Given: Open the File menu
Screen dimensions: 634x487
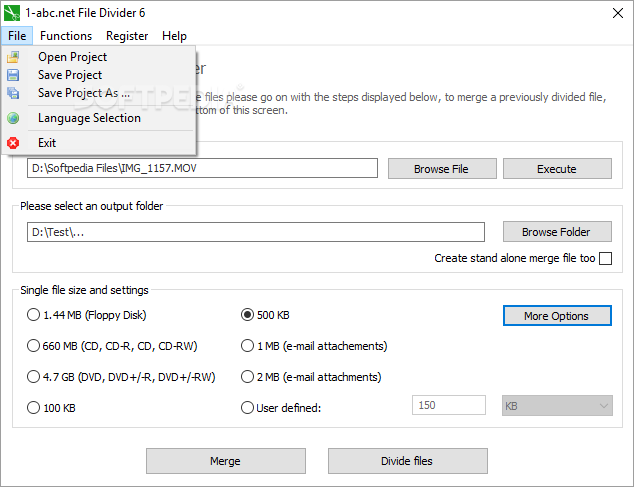Looking at the screenshot, I should click(17, 36).
